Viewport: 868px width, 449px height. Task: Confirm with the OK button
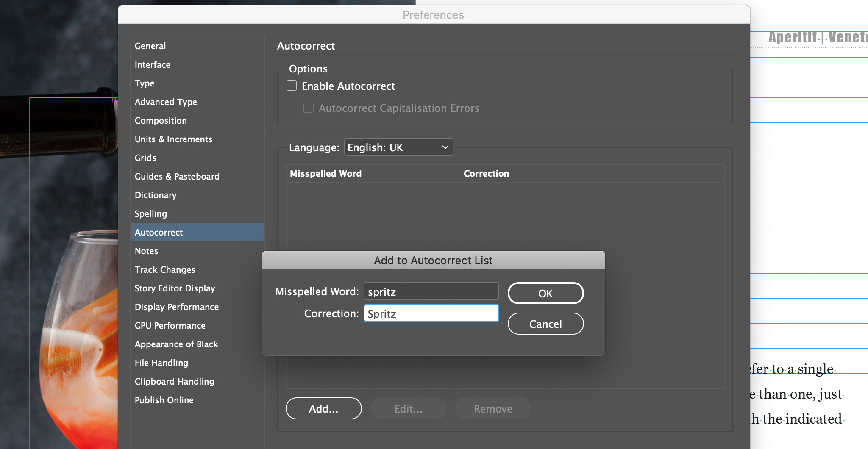[545, 293]
